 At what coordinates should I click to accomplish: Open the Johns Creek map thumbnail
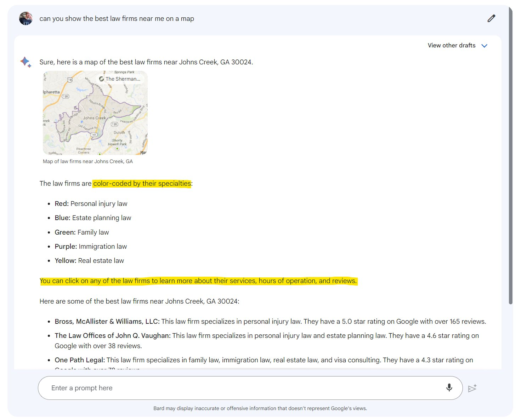click(95, 113)
